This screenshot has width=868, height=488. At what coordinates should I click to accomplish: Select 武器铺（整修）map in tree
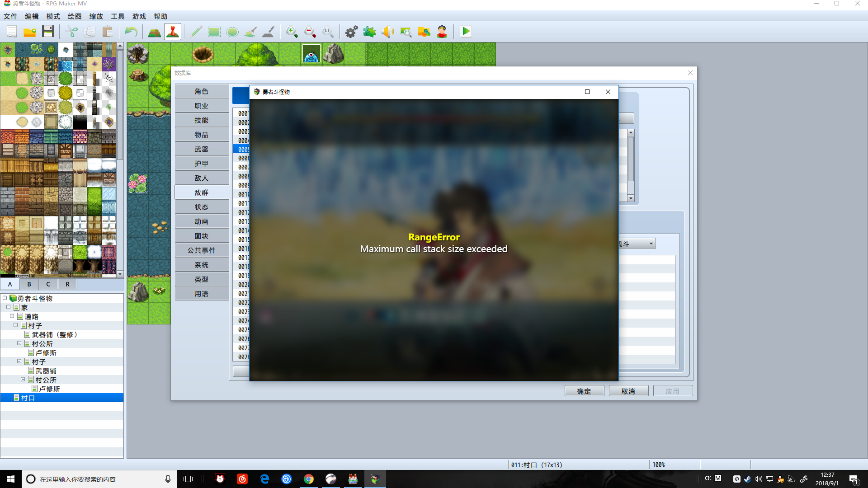[55, 335]
